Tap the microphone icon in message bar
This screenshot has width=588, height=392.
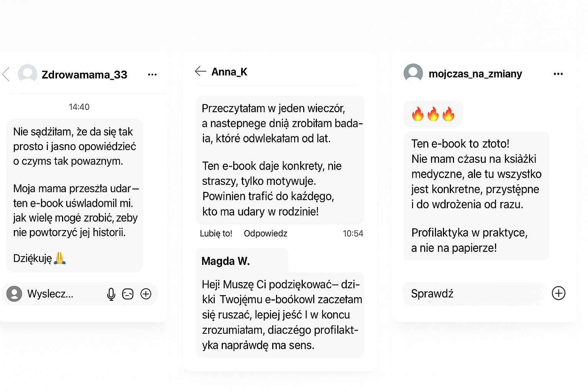coord(111,294)
